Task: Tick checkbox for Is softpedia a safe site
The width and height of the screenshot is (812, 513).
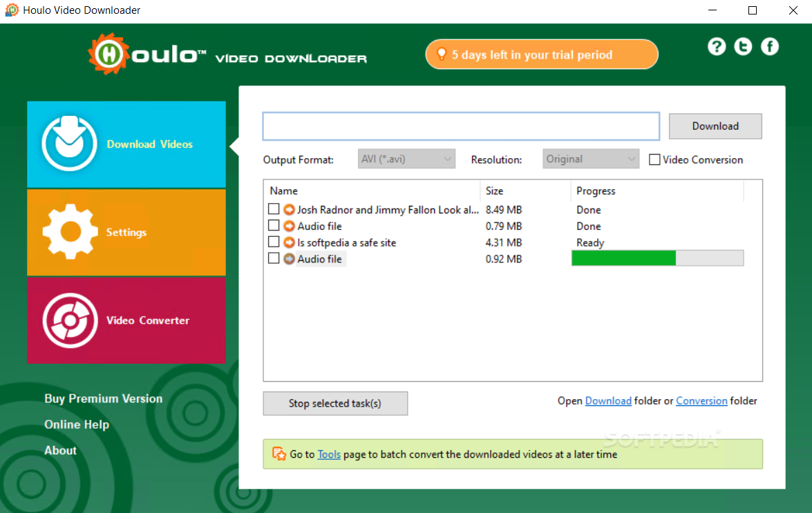Action: pyautogui.click(x=274, y=242)
